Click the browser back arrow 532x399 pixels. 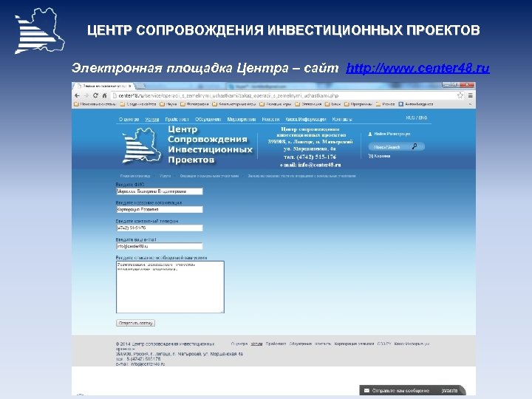click(77, 95)
